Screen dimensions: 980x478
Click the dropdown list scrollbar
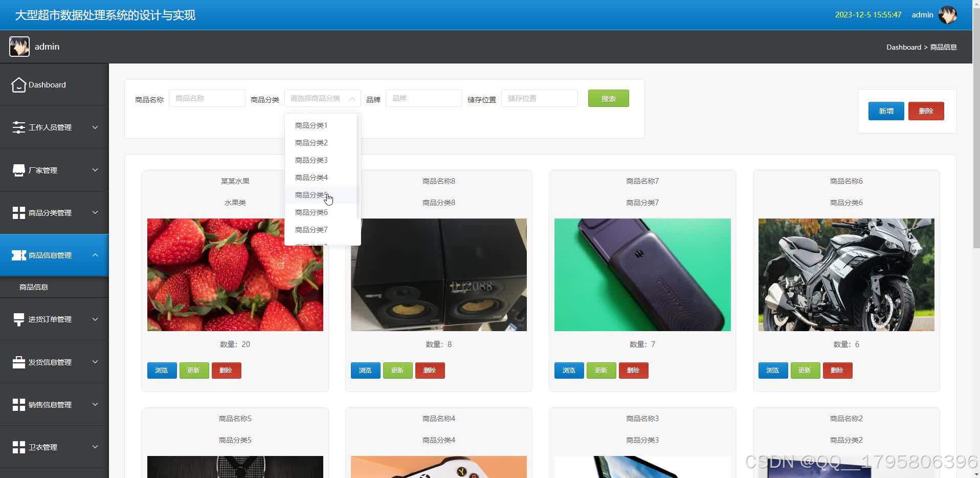[358, 166]
